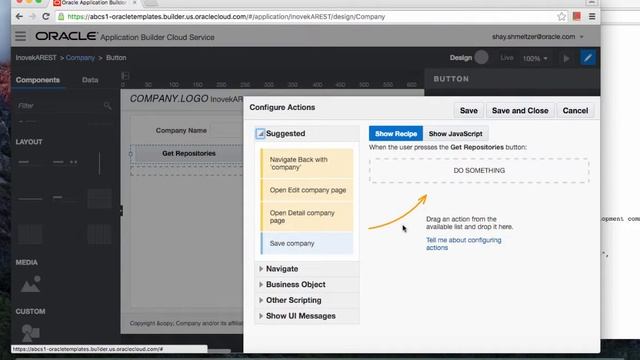Select the image component under MEDIA
Screen dimensions: 640x360
click(x=31, y=284)
